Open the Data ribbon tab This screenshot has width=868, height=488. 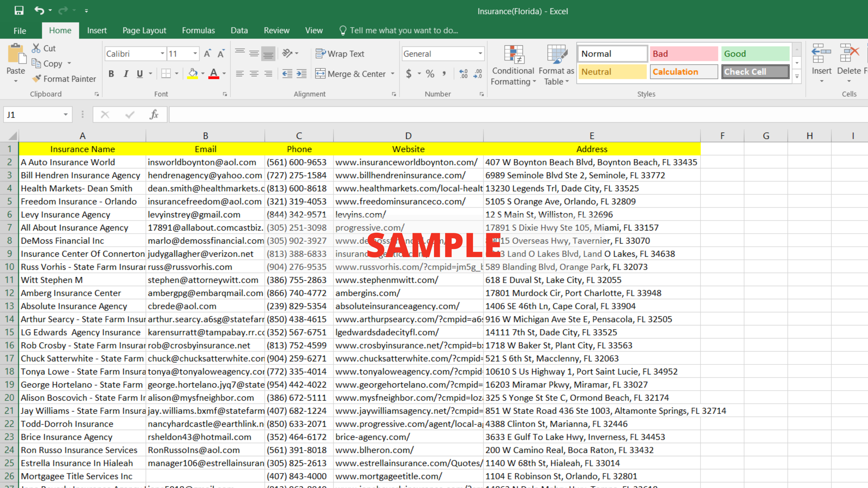[x=239, y=30]
